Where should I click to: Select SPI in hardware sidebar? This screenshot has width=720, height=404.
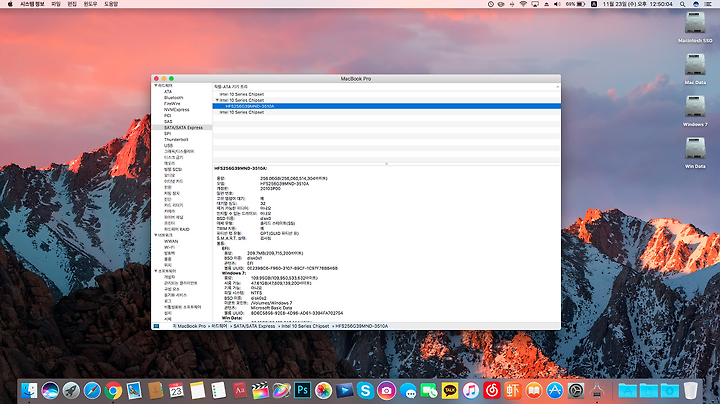(x=168, y=134)
